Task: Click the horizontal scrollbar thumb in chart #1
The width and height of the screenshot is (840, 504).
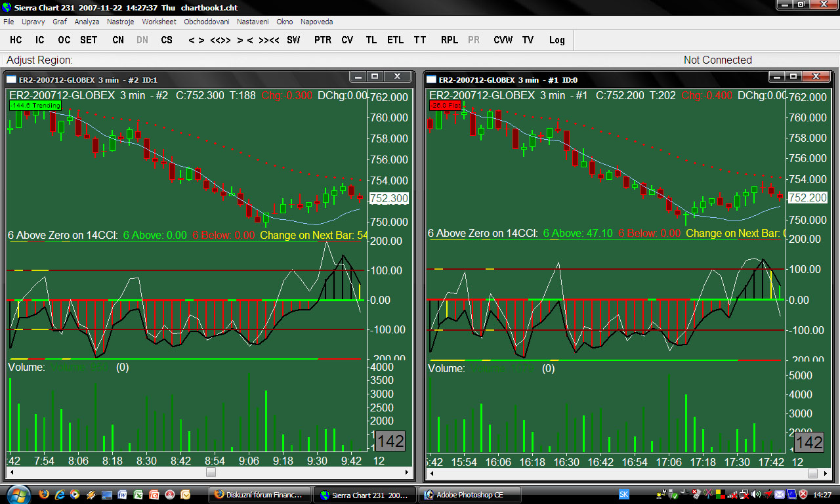Action: 813,473
